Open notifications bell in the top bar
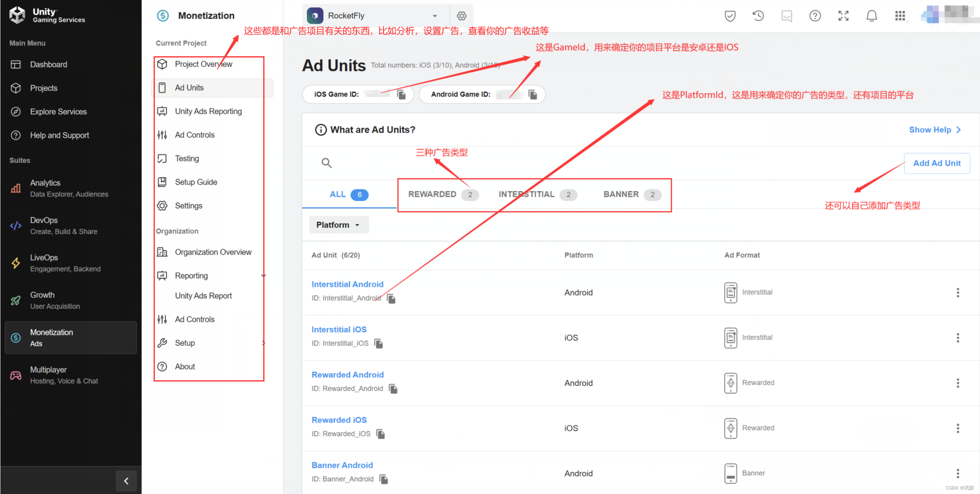This screenshot has width=980, height=494. [x=872, y=15]
